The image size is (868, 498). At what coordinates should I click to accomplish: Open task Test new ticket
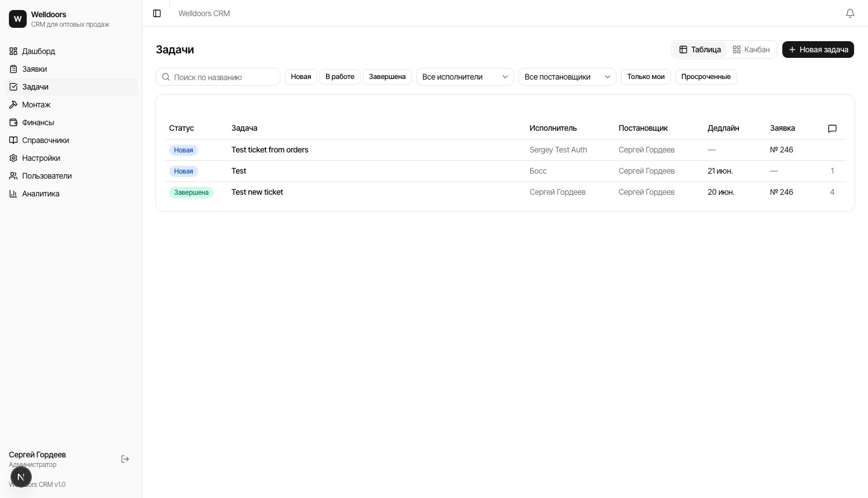257,192
